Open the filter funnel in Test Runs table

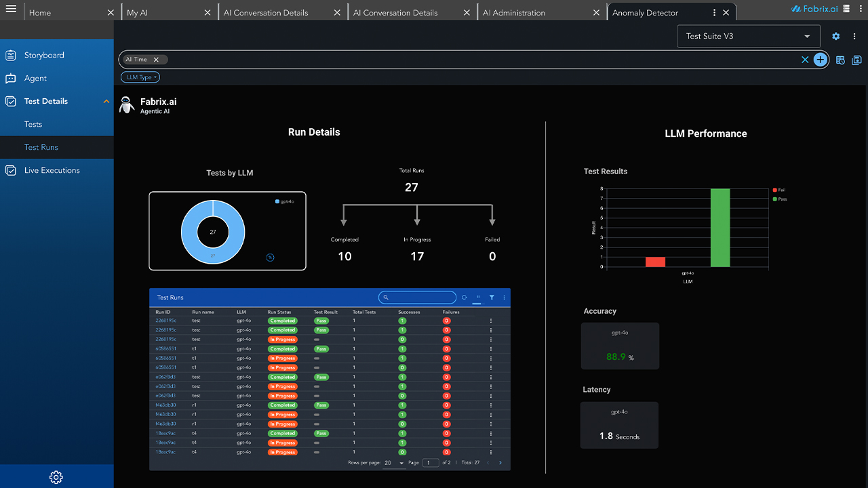pos(492,298)
